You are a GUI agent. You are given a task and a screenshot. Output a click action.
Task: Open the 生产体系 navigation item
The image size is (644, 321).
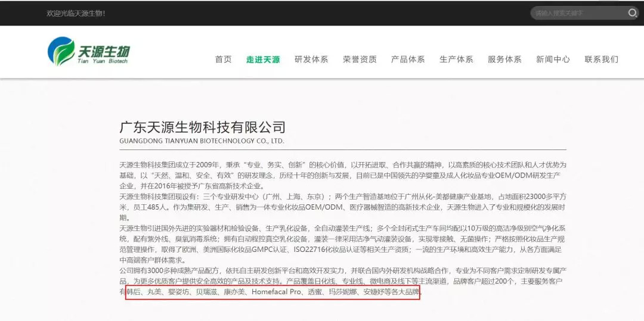click(456, 60)
